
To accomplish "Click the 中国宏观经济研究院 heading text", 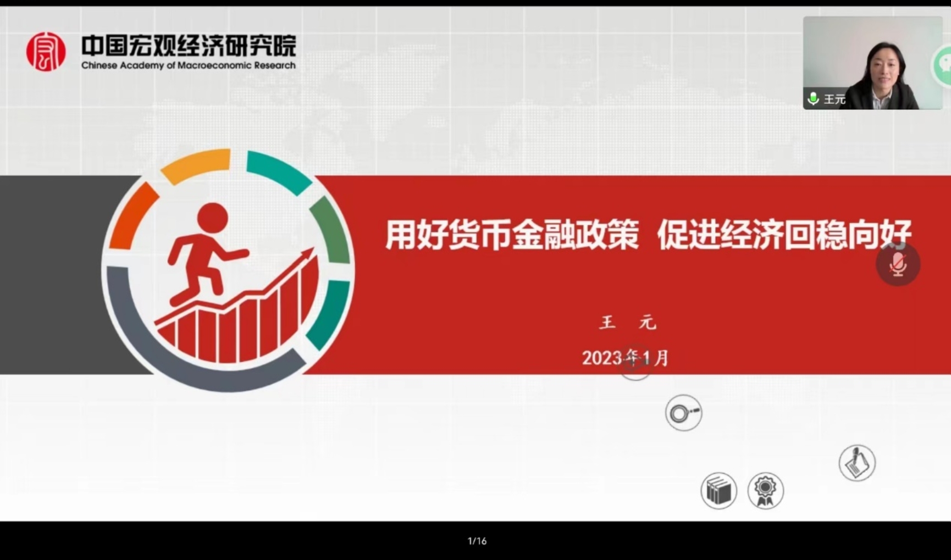I will 189,45.
